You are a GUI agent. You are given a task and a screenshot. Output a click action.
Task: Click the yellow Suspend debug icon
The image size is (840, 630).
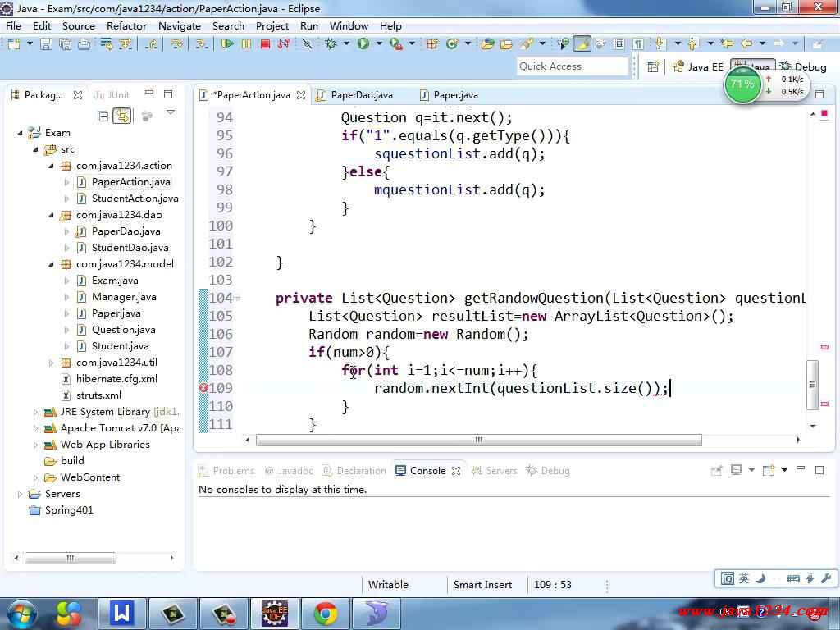coord(246,44)
